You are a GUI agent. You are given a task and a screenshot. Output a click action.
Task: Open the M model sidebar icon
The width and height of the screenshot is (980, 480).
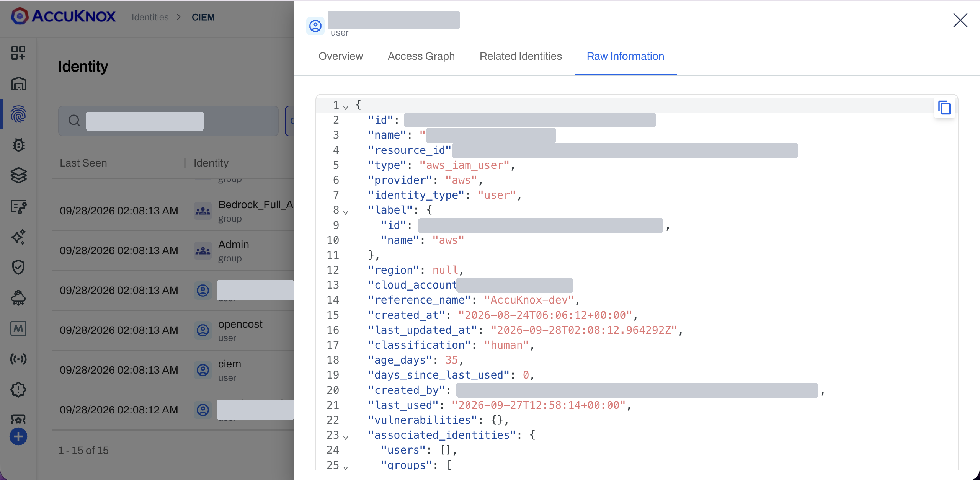click(x=18, y=328)
